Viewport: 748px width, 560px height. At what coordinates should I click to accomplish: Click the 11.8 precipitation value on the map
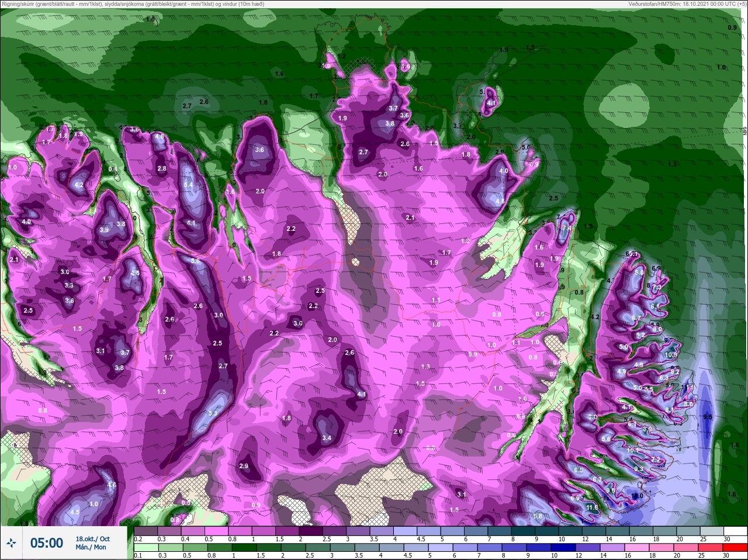[x=592, y=507]
